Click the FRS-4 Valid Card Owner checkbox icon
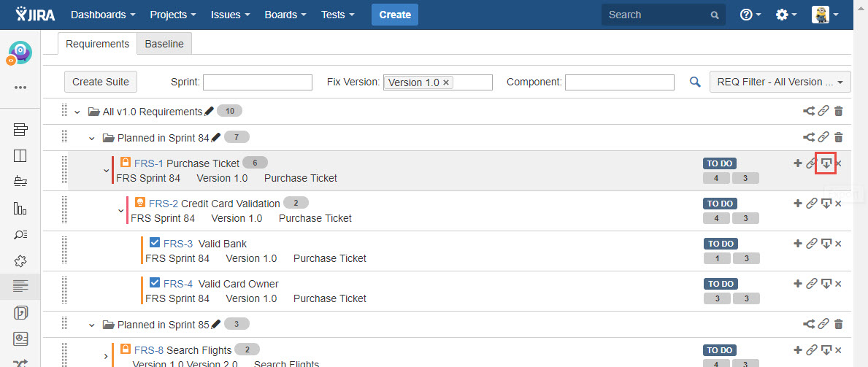Viewport: 868px width, 367px height. coord(155,283)
